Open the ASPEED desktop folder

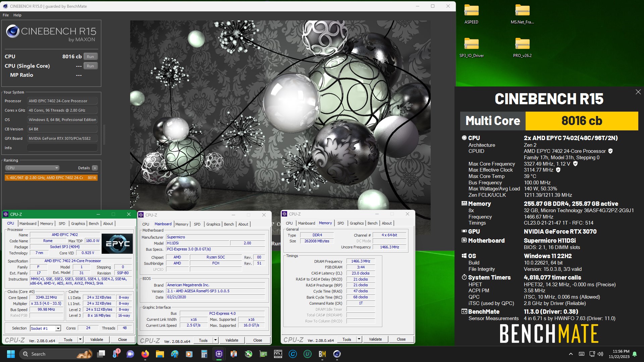471,14
